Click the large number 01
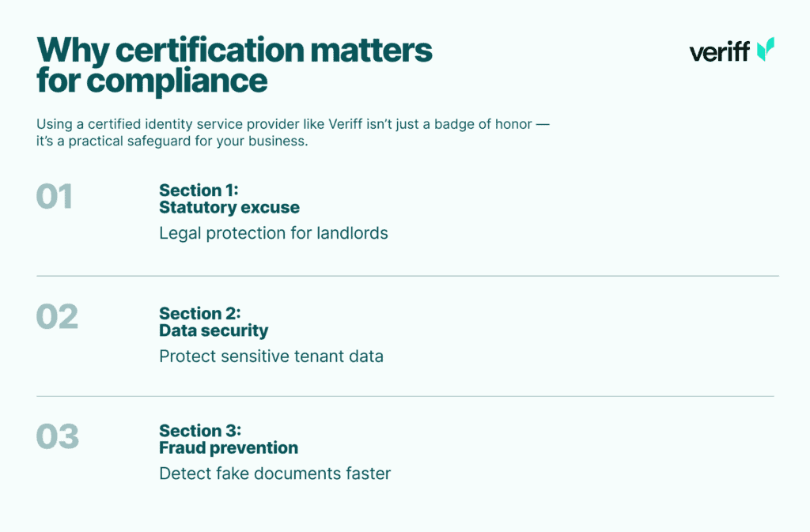810x532 pixels. pos(55,197)
